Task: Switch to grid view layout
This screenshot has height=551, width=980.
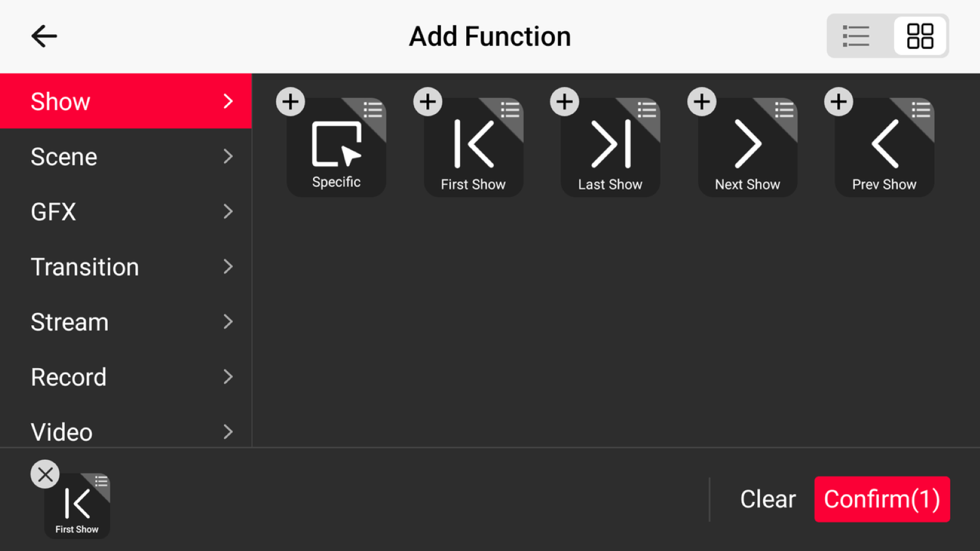Action: 920,36
